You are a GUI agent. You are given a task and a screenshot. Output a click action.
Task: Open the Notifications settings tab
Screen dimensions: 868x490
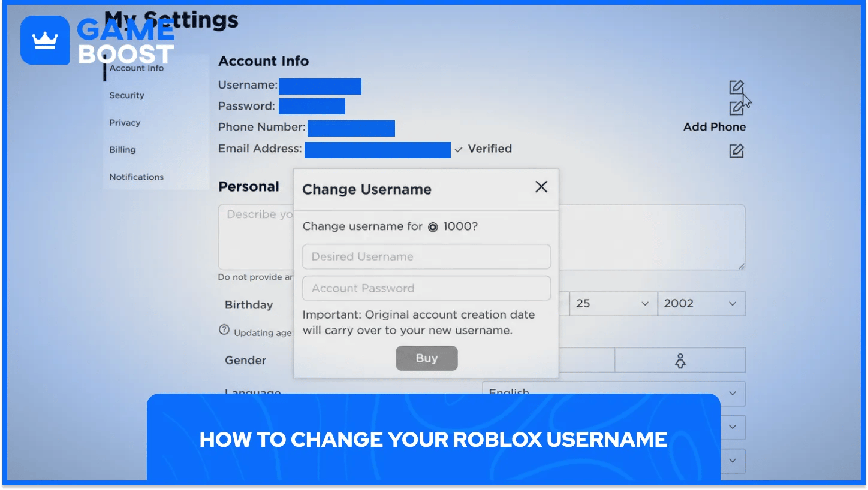coord(136,177)
